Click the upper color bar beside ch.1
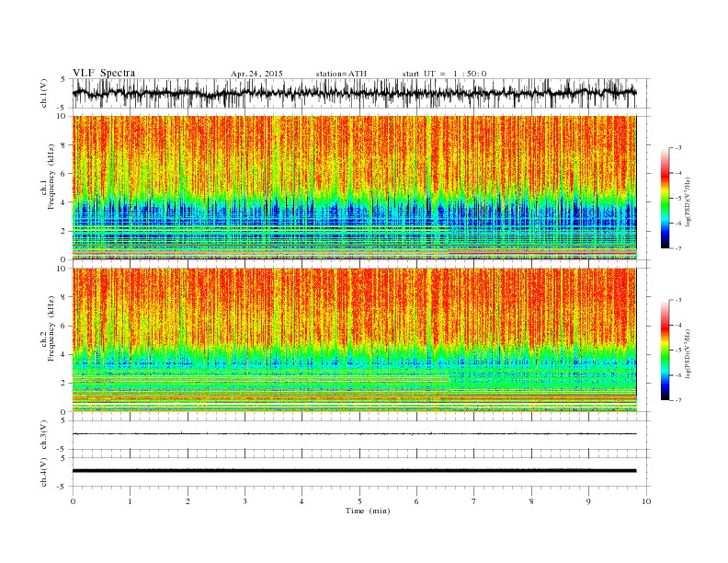728x563 pixels. [x=665, y=199]
